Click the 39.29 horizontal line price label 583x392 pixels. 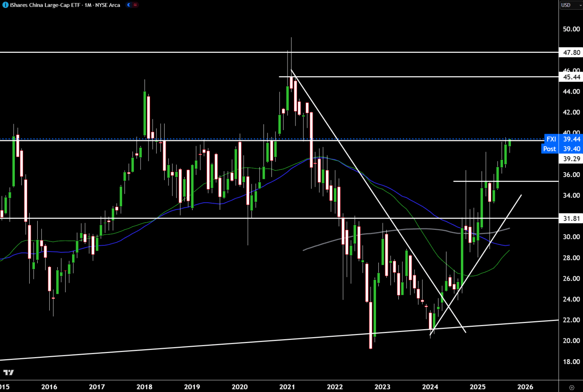[571, 159]
